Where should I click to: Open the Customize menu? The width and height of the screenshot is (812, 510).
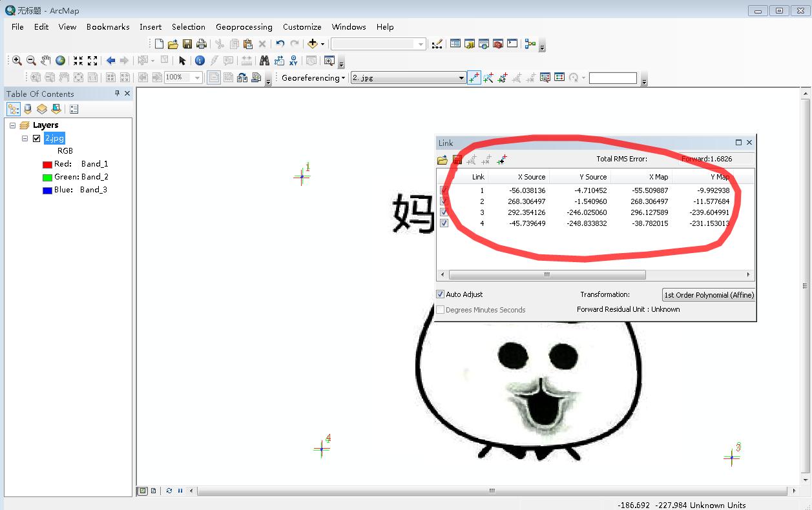pyautogui.click(x=302, y=27)
